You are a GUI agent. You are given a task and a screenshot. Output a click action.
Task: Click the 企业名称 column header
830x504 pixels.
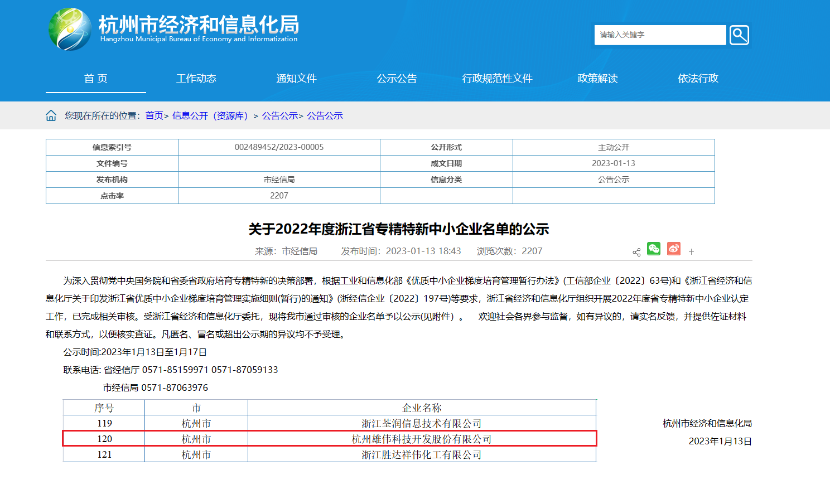point(422,408)
